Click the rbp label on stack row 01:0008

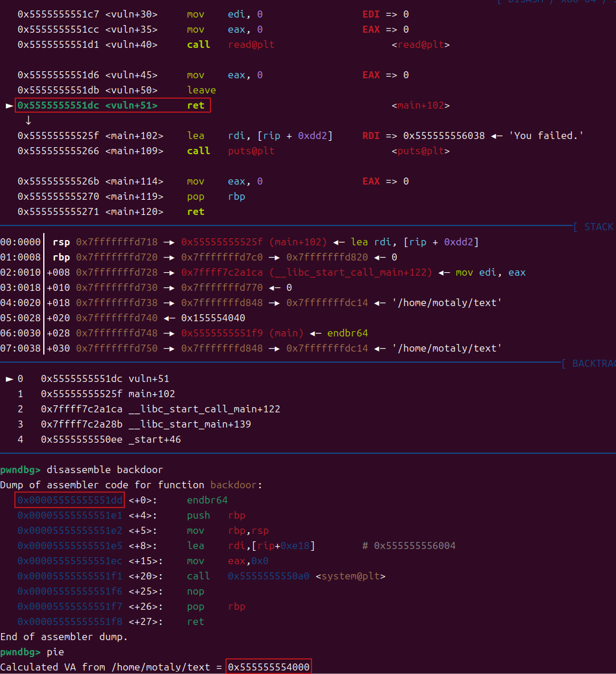(61, 257)
